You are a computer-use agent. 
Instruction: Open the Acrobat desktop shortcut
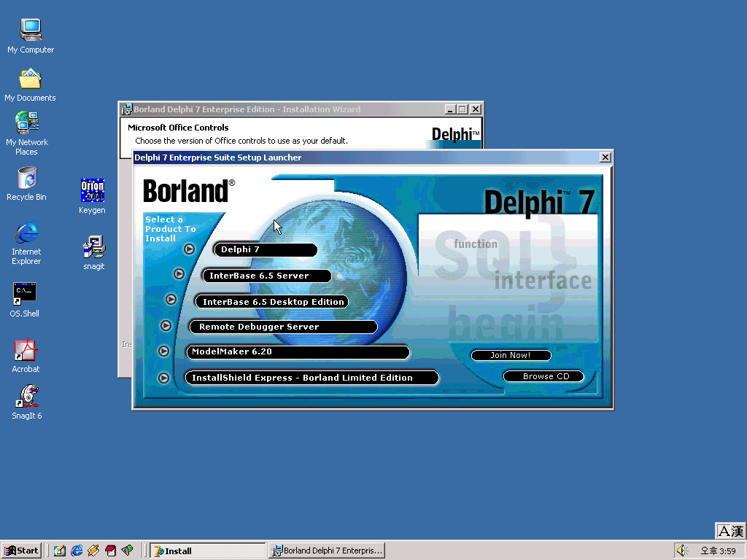(26, 351)
